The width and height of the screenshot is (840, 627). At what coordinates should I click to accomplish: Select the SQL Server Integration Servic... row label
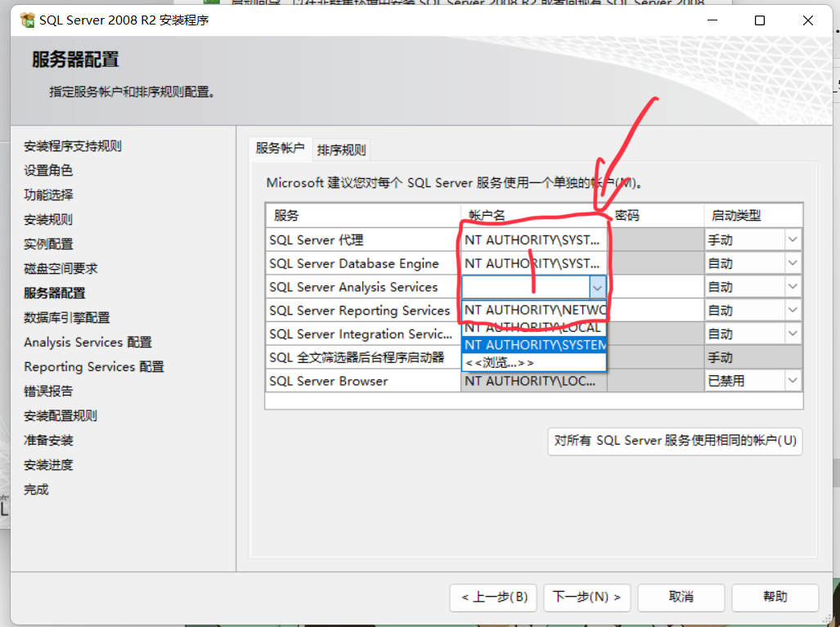click(x=361, y=334)
